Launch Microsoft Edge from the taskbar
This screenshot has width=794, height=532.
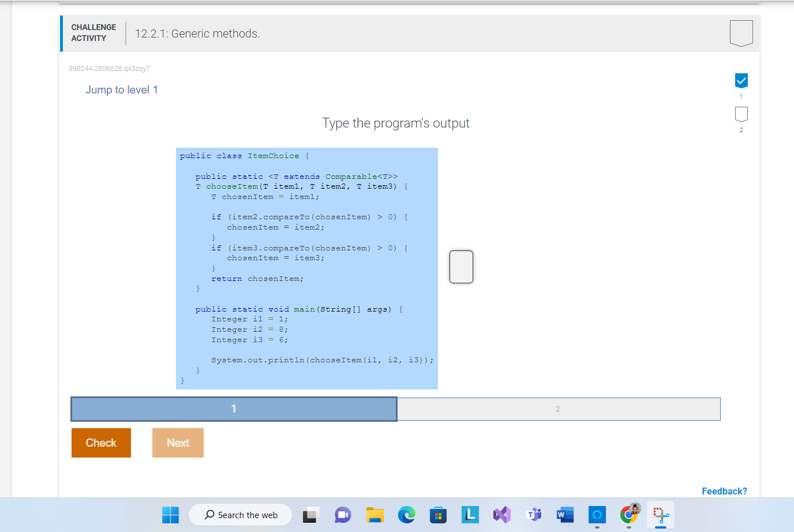click(x=407, y=515)
